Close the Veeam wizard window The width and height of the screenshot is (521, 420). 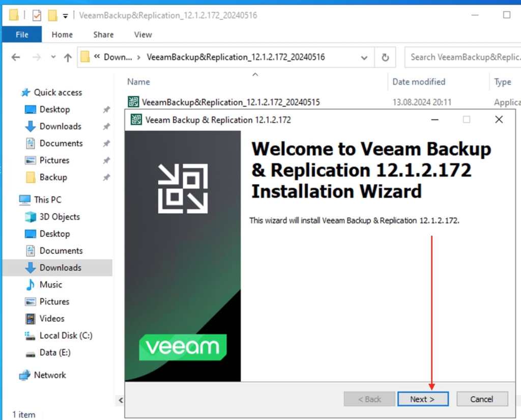499,120
